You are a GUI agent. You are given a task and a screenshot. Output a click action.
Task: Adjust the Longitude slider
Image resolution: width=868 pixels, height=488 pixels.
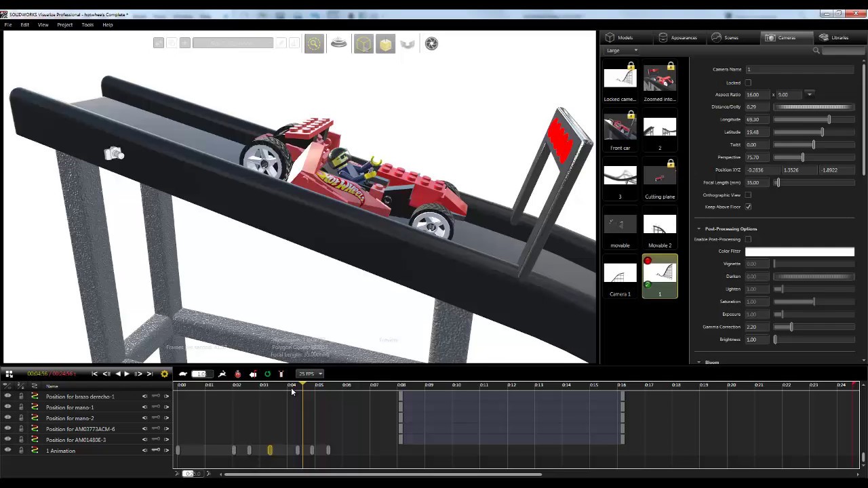pos(814,119)
